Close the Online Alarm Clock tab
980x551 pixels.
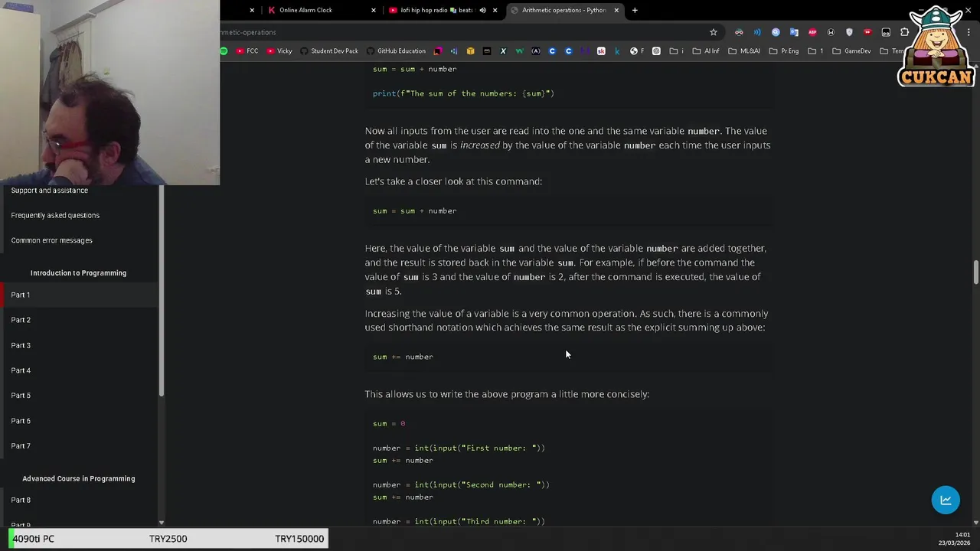click(x=374, y=10)
